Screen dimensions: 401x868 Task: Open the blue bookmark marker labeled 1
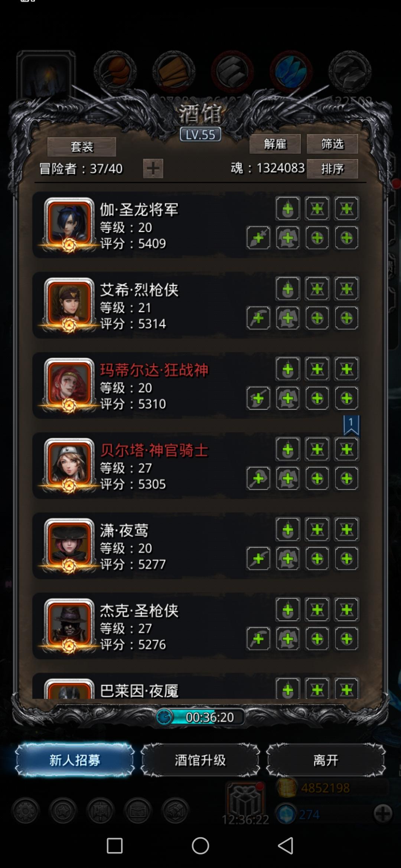click(351, 425)
